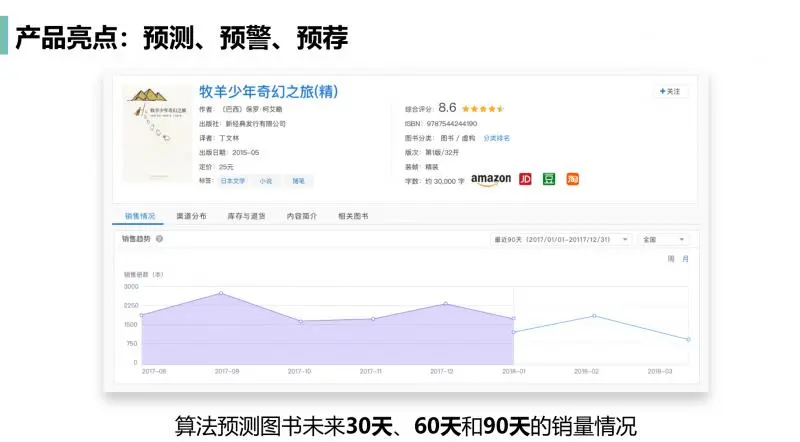
Task: Open the 最近90天 date range dropdown
Action: click(x=561, y=239)
